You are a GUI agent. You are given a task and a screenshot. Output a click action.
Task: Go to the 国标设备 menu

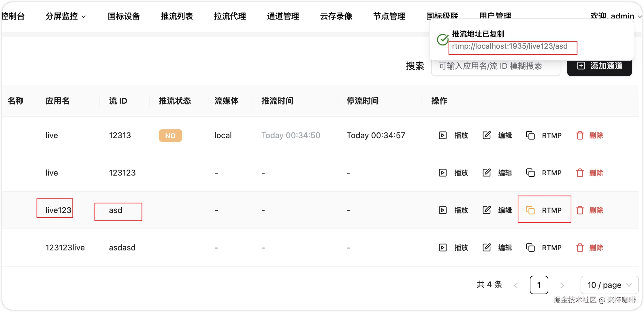pos(124,16)
